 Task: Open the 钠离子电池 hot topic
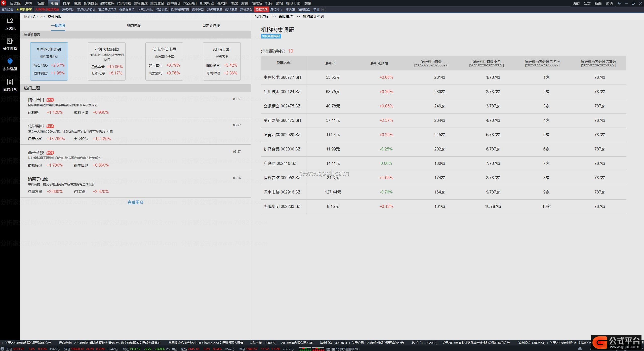[38, 179]
